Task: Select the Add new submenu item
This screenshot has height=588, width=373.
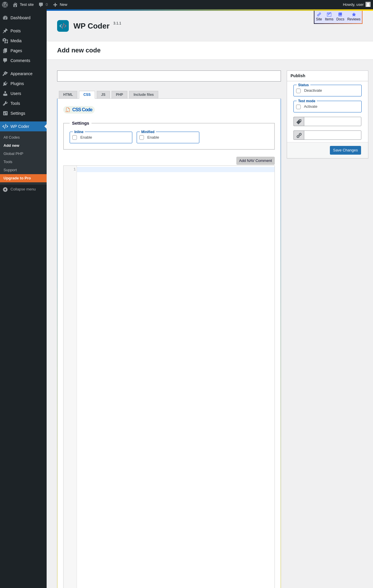Action: (x=23, y=146)
